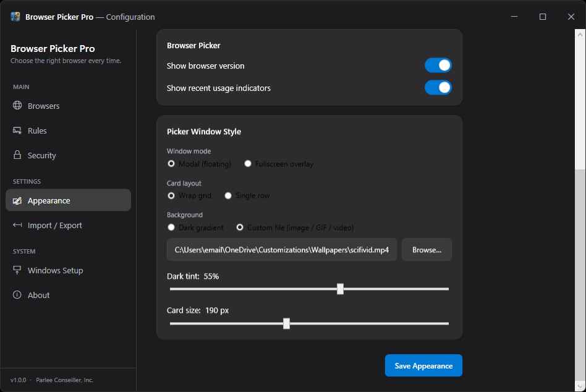Click the Card size slider handle
Viewport: 586px width, 392px height.
click(x=286, y=323)
